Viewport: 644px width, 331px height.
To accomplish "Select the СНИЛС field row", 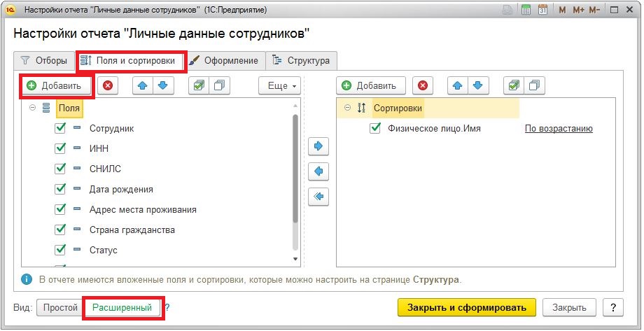I will coord(156,169).
